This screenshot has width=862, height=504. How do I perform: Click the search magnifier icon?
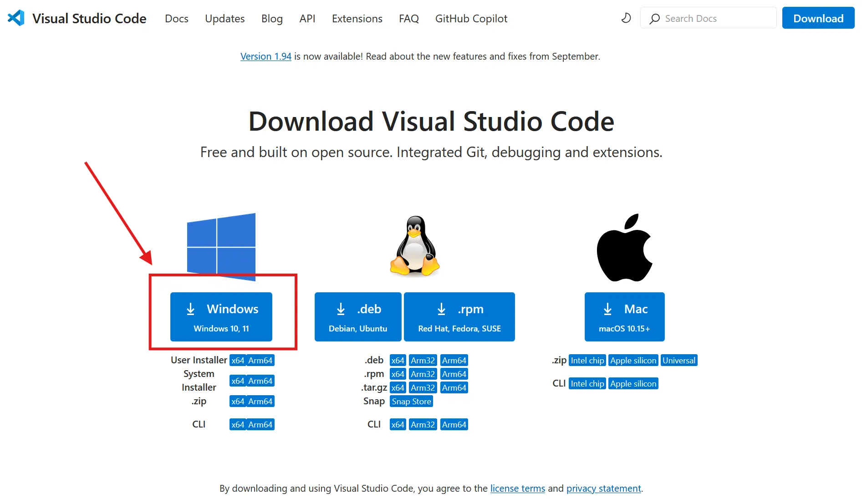click(x=654, y=19)
